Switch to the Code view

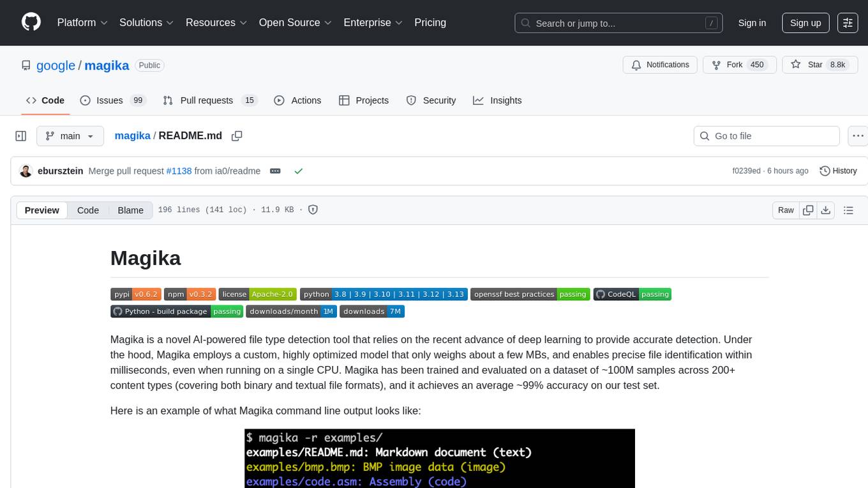click(88, 210)
